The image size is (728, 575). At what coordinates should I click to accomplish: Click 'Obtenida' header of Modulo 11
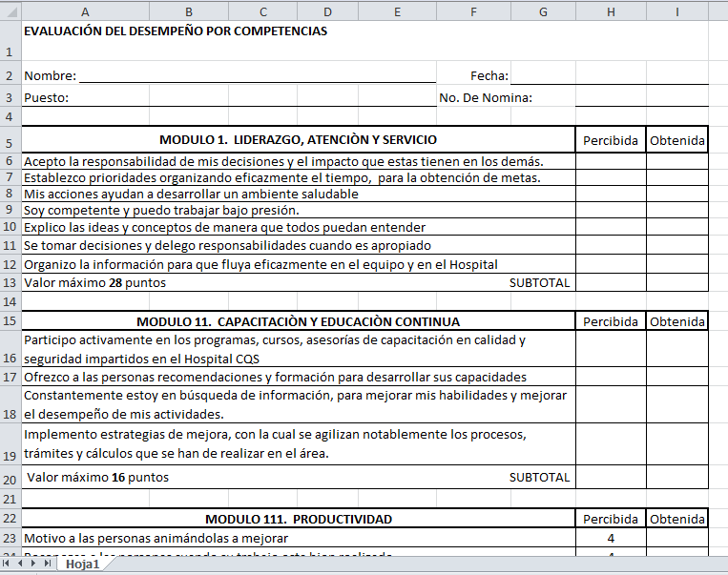coord(677,321)
